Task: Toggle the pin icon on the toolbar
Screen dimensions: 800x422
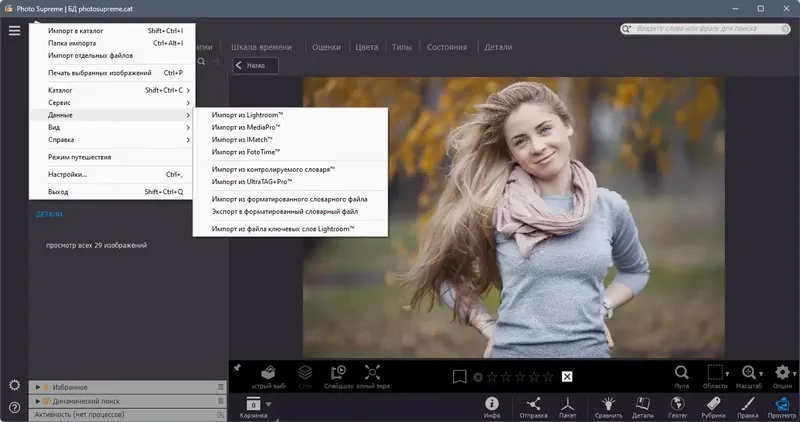Action: pyautogui.click(x=237, y=368)
